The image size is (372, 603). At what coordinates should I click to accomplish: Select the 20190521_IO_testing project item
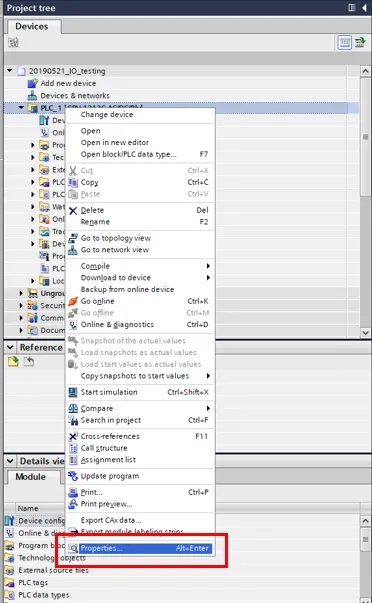tap(67, 71)
